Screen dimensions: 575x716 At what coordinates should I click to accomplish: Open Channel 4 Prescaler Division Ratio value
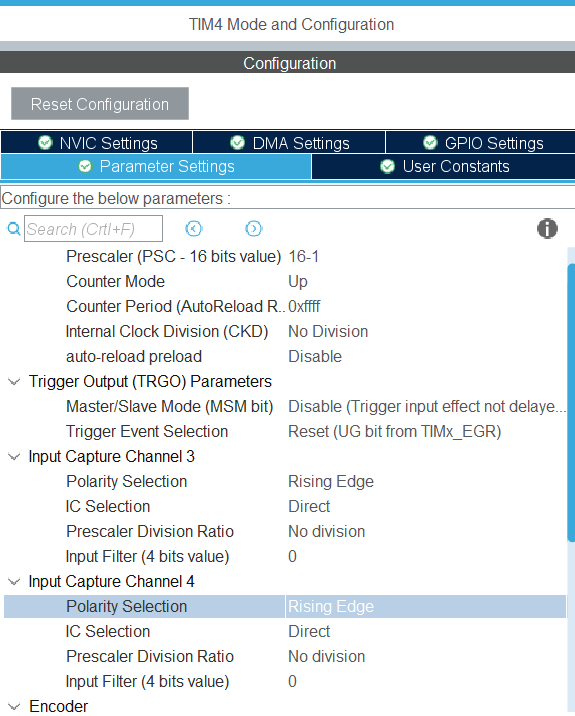327,656
